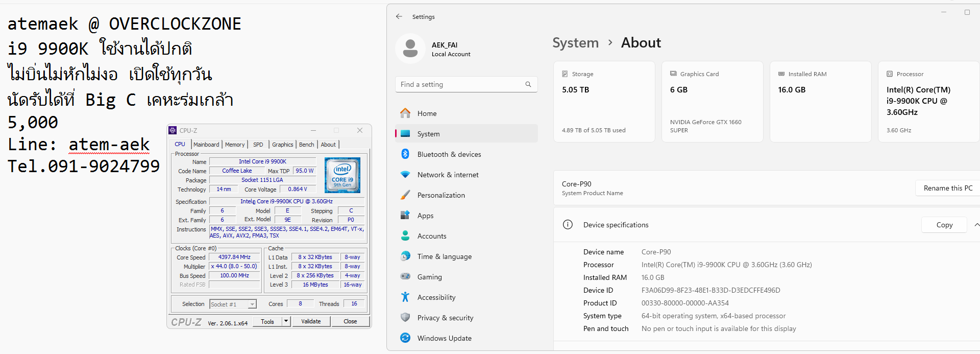Open Accounts settings page
Image resolution: width=980 pixels, height=354 pixels.
click(x=467, y=236)
